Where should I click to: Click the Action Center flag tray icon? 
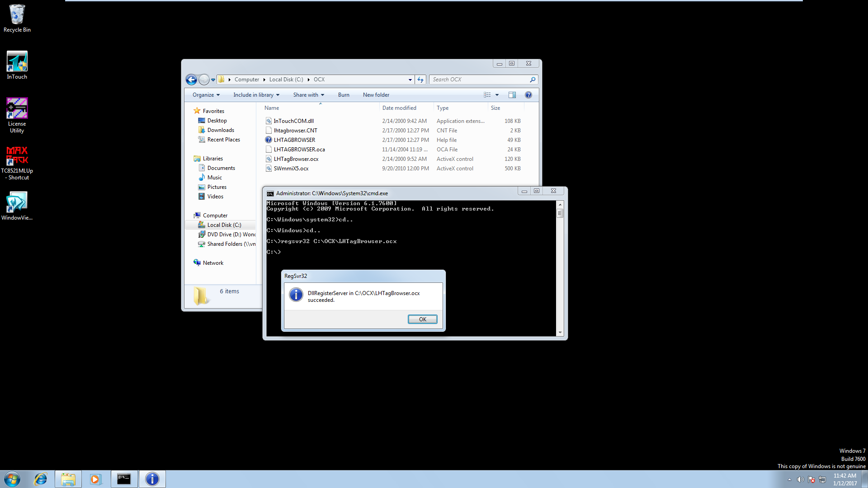click(x=811, y=480)
